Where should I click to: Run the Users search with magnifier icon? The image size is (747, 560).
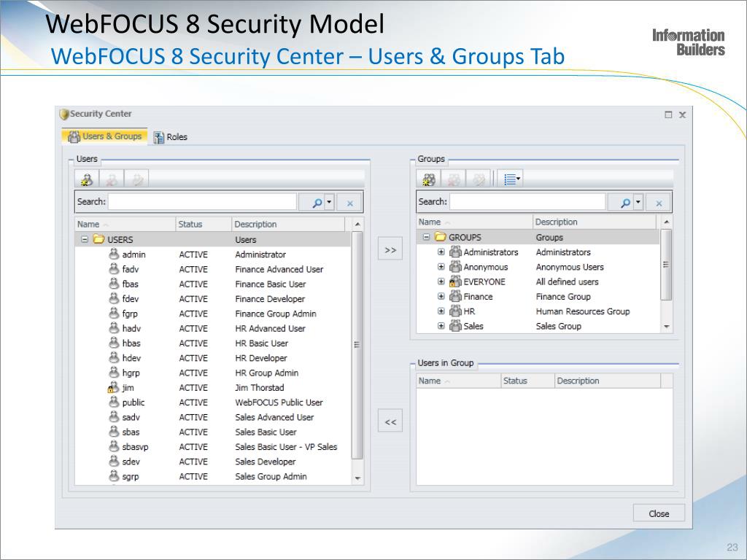click(317, 203)
